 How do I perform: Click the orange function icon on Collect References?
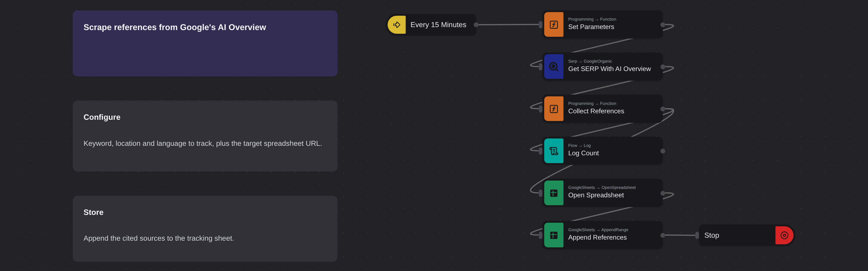554,109
